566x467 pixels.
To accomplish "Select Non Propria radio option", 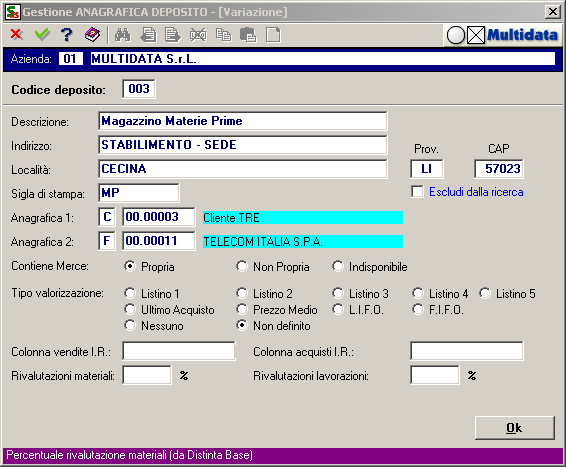I will [242, 266].
